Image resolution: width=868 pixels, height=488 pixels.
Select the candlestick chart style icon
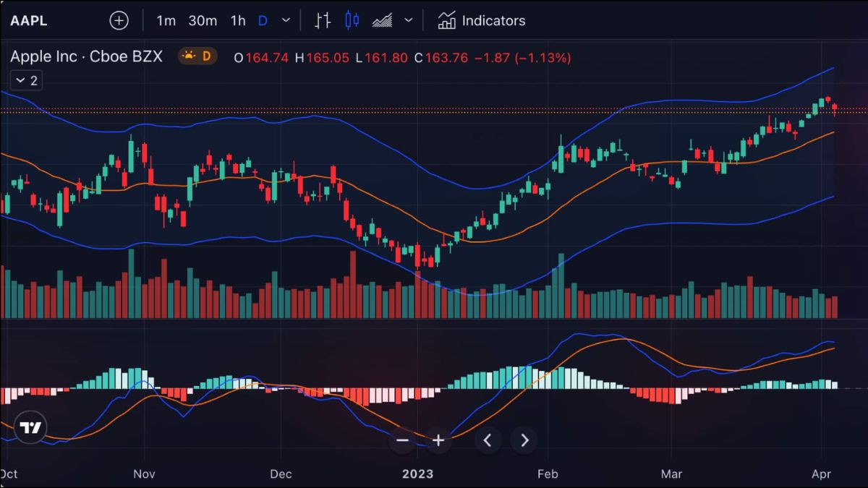click(x=352, y=20)
